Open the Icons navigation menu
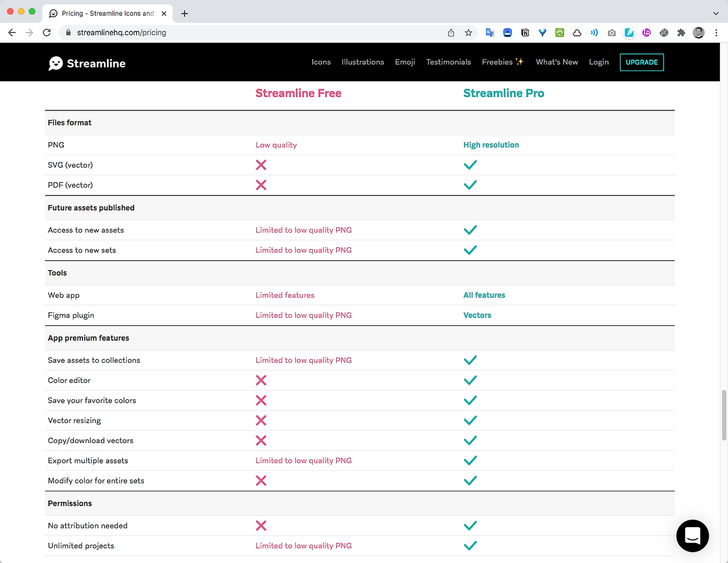This screenshot has width=728, height=563. 321,62
